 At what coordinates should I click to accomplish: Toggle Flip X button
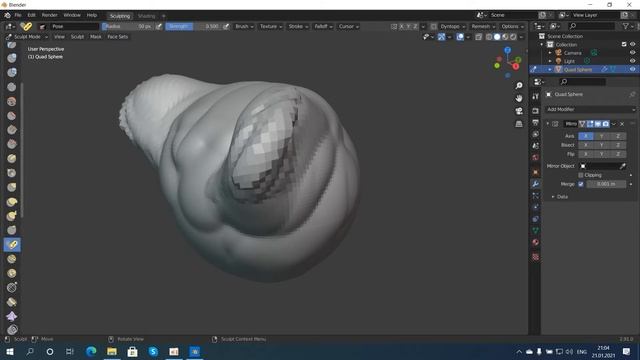click(x=586, y=154)
